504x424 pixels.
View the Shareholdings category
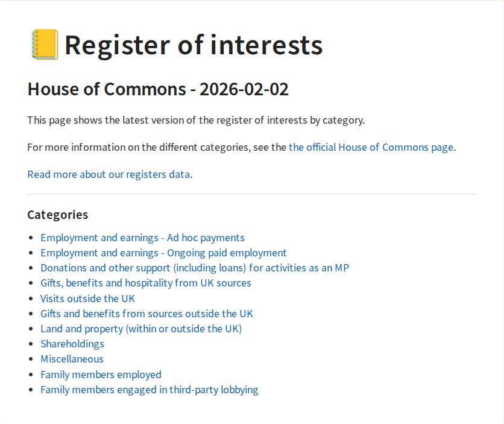72,344
